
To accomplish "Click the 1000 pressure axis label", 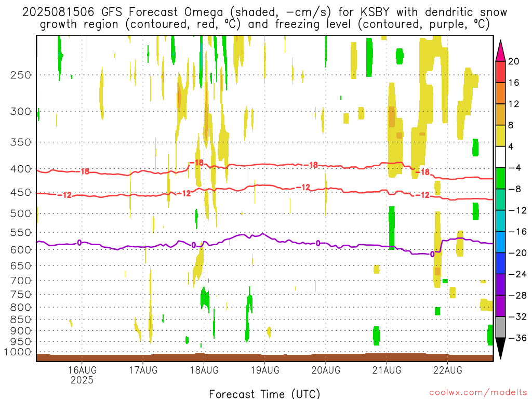I will tap(18, 352).
